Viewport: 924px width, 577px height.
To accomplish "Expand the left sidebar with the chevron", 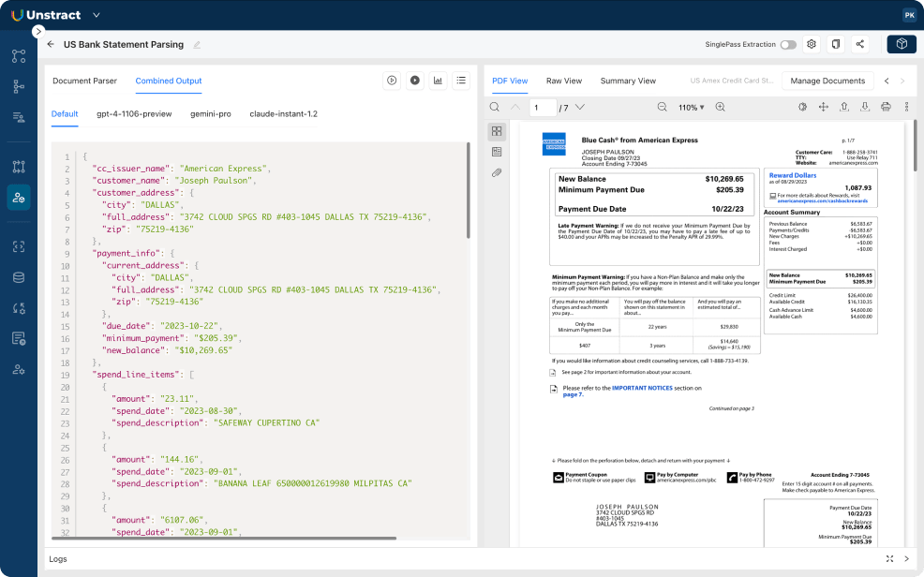I will pos(38,31).
